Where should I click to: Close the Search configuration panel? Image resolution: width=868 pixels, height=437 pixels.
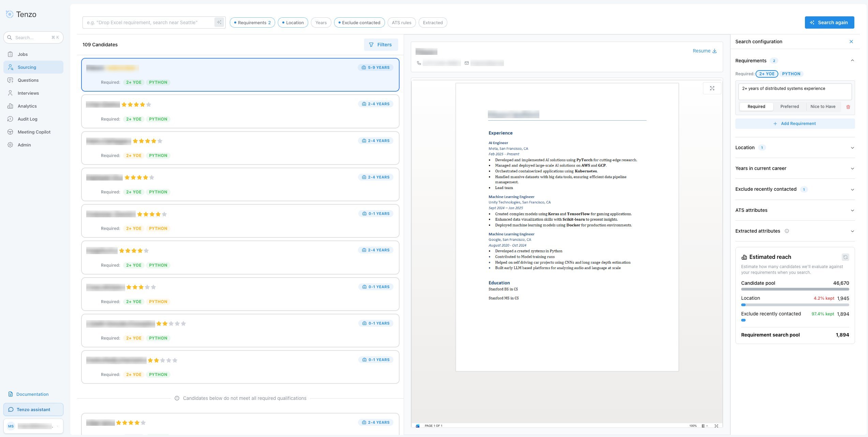click(851, 42)
